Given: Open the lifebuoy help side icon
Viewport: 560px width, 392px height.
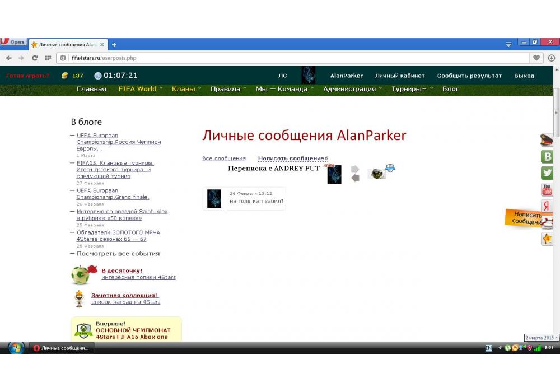Looking at the screenshot, I should tap(548, 223).
